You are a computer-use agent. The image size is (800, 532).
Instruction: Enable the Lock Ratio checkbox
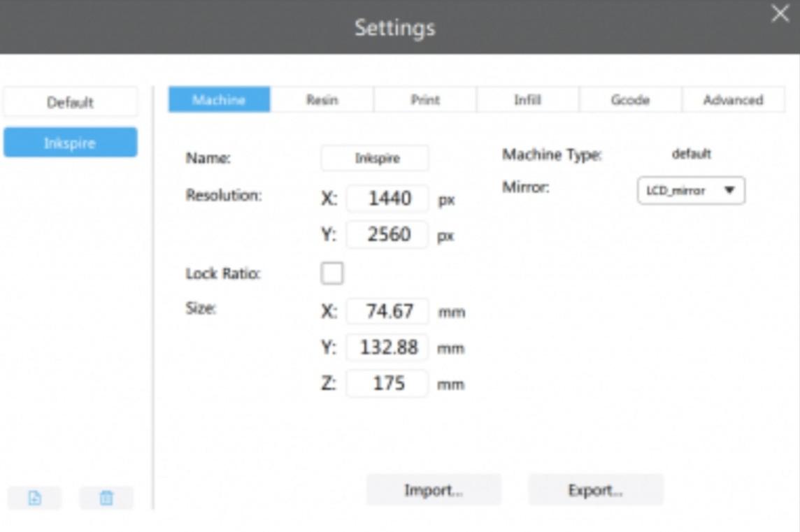coord(331,273)
